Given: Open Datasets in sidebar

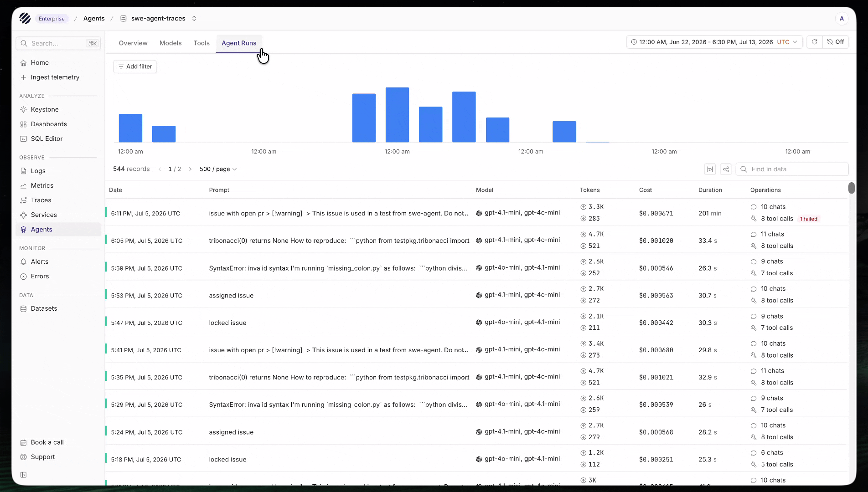Looking at the screenshot, I should pyautogui.click(x=58, y=308).
